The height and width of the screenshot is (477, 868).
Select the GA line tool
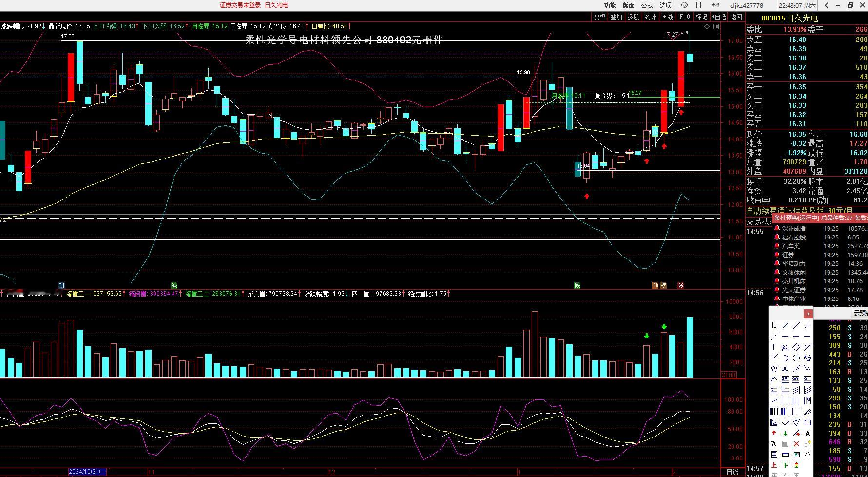tap(796, 379)
